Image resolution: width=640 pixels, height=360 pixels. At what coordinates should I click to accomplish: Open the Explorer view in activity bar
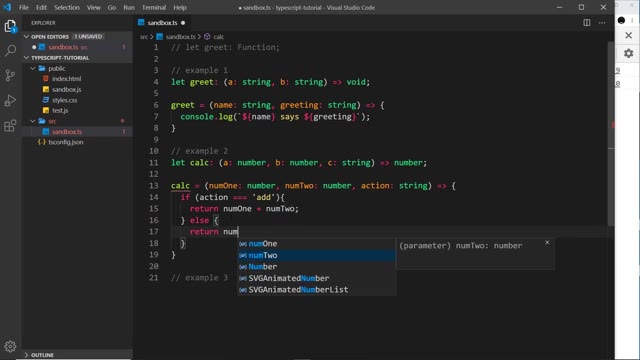pyautogui.click(x=10, y=27)
